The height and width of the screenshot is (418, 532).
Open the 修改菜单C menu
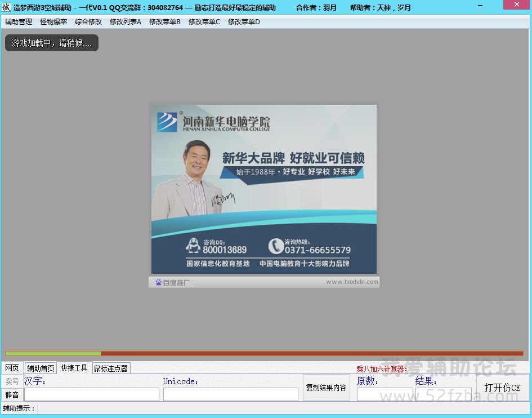click(x=204, y=22)
